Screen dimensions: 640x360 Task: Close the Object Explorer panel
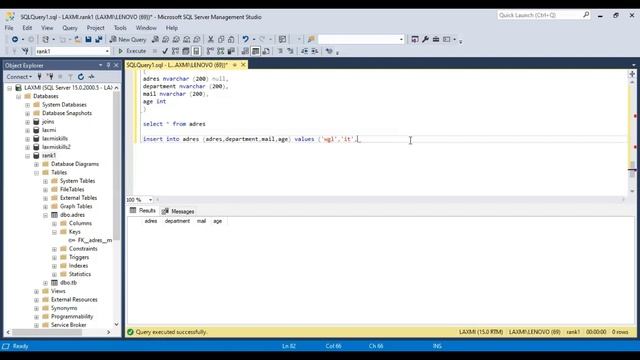116,65
